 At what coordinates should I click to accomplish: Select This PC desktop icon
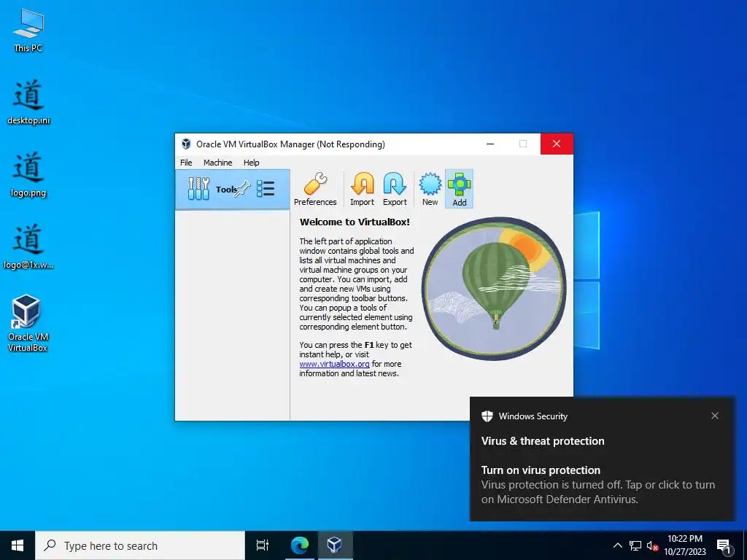click(x=28, y=31)
